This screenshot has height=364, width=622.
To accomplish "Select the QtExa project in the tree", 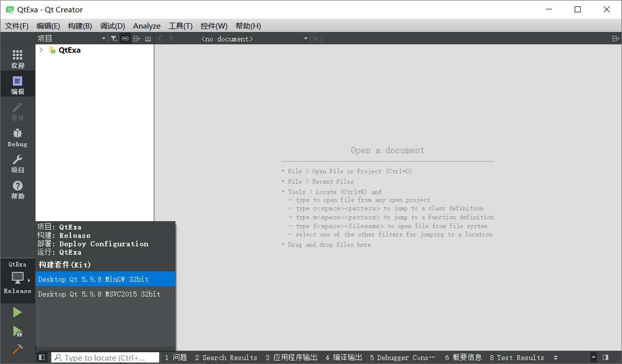I will [x=69, y=50].
